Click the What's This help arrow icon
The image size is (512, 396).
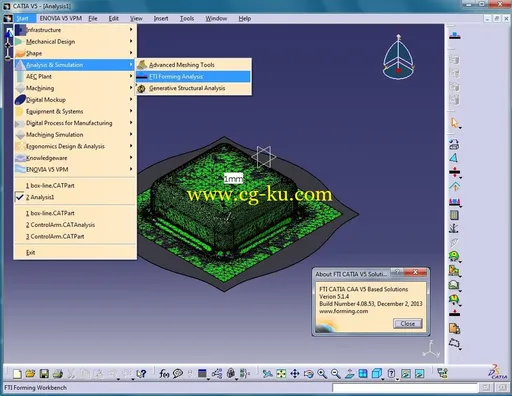point(141,374)
